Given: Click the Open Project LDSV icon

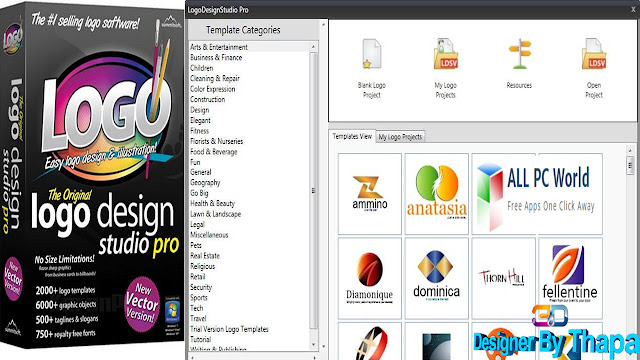Looking at the screenshot, I should point(594,54).
